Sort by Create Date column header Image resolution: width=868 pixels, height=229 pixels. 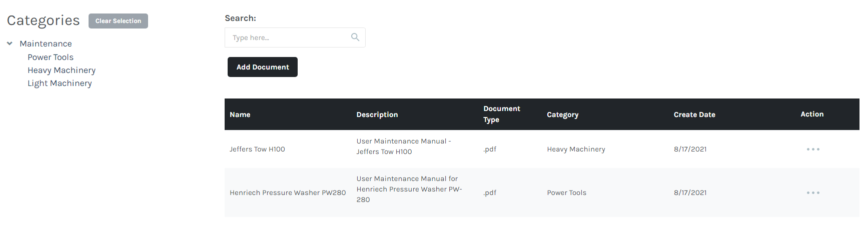(x=694, y=114)
